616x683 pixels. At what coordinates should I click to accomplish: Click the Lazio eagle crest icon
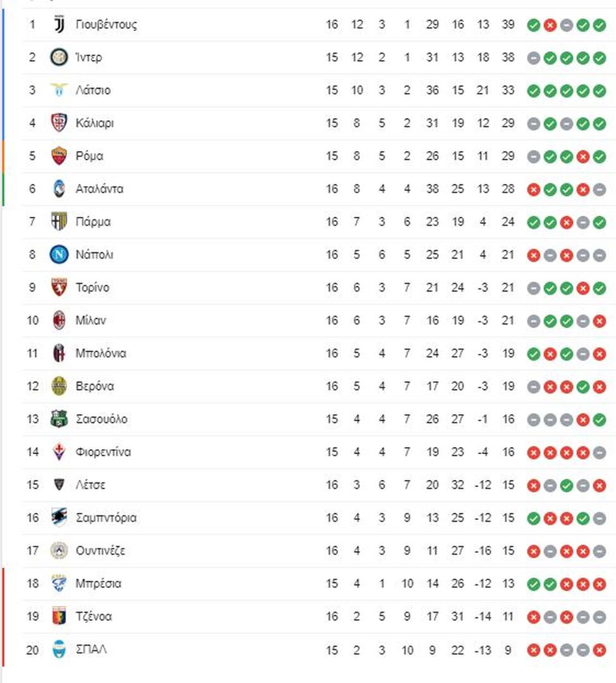pyautogui.click(x=59, y=90)
